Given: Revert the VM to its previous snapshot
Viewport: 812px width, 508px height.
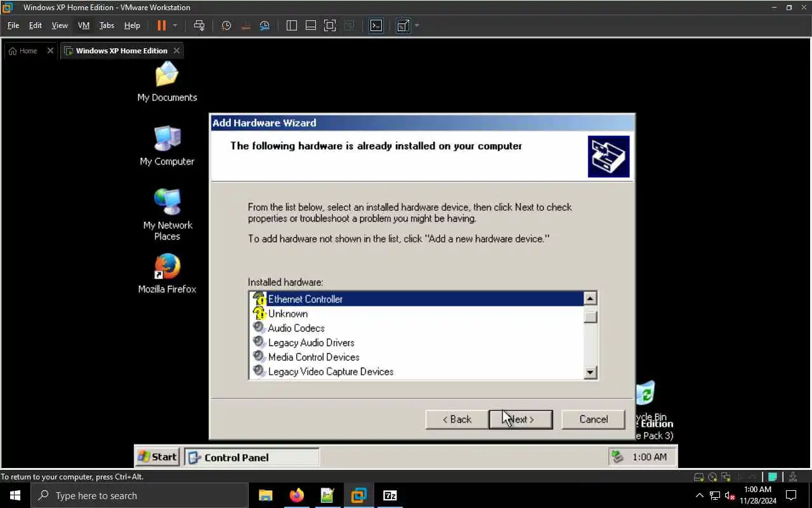Looking at the screenshot, I should pyautogui.click(x=246, y=25).
